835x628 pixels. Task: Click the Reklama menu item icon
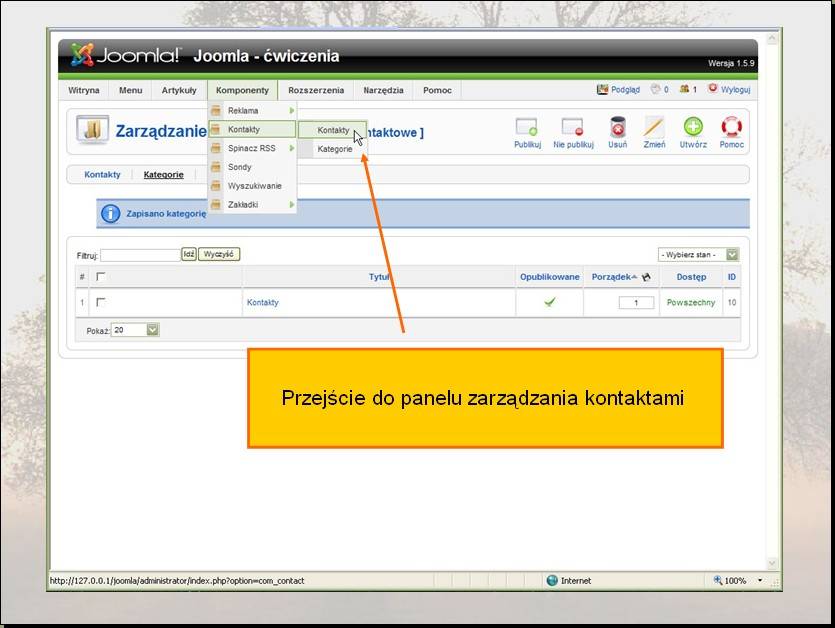click(x=216, y=111)
